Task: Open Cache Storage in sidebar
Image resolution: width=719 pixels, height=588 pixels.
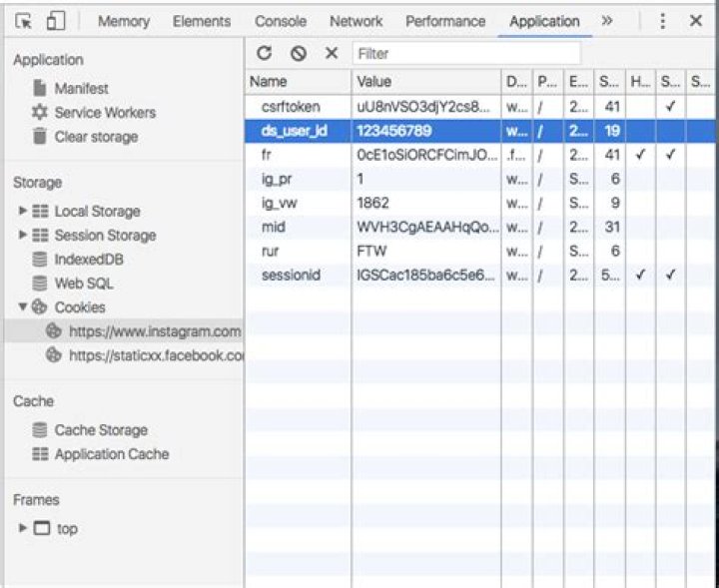Action: (101, 430)
